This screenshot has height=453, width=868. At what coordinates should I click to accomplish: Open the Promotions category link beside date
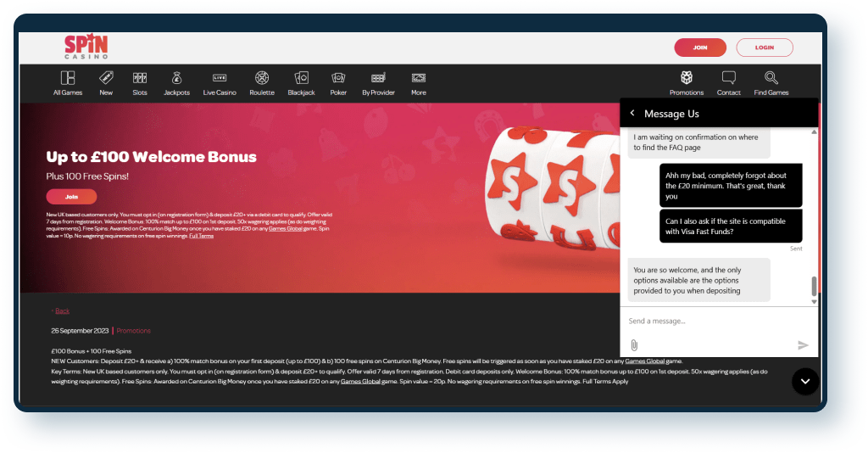[x=133, y=331]
